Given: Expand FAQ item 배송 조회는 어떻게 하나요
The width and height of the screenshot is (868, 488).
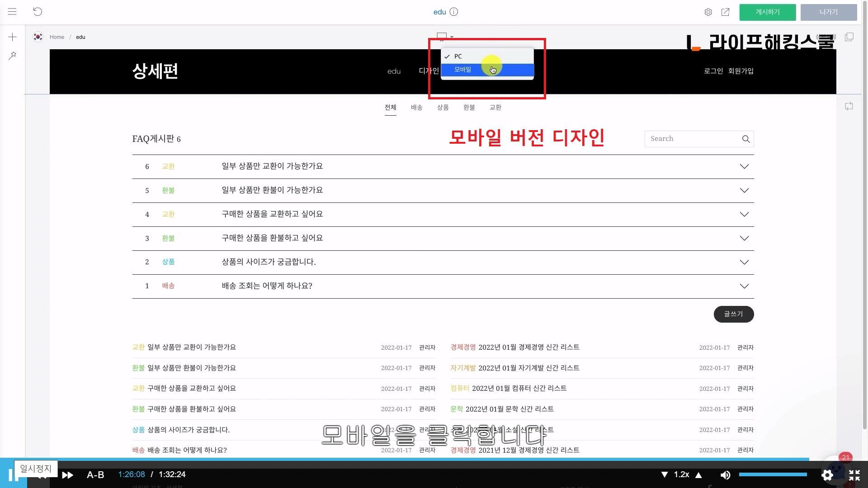Looking at the screenshot, I should pyautogui.click(x=744, y=286).
